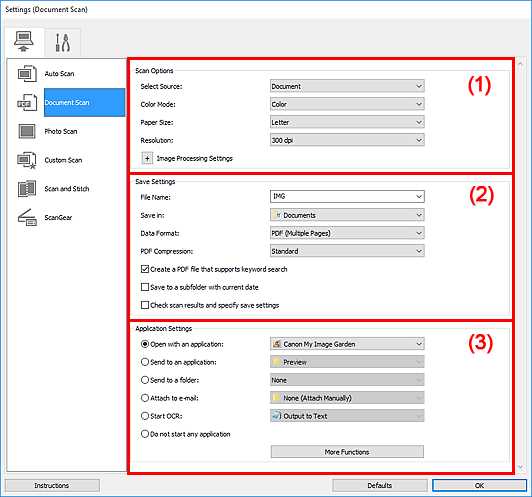Choose Photo Scan in the sidebar
The height and width of the screenshot is (497, 532).
click(61, 131)
